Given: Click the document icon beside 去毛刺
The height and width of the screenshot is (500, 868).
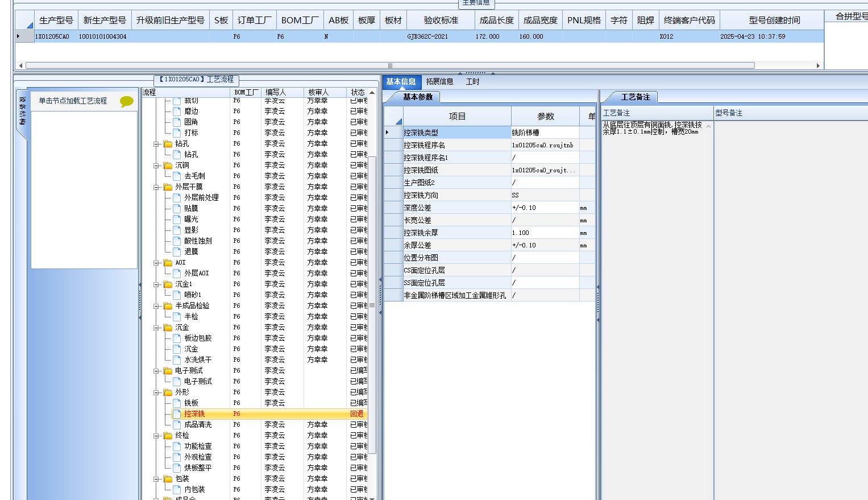Looking at the screenshot, I should coord(177,176).
